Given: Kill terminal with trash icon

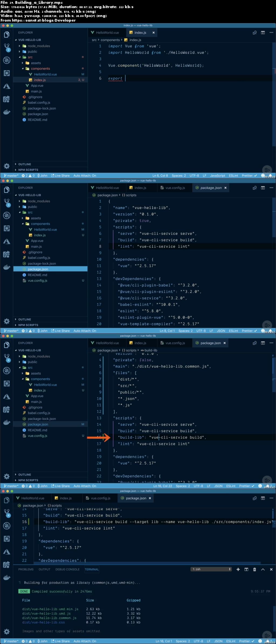Looking at the screenshot, I should point(254,569).
